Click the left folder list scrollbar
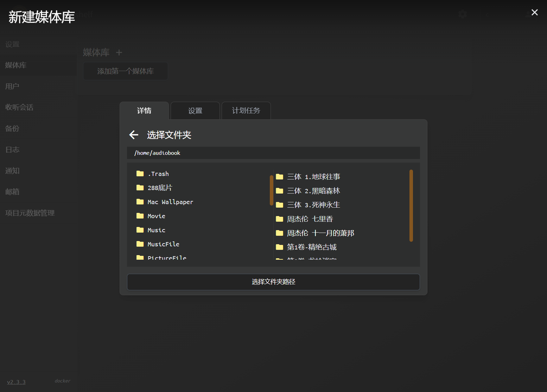Image resolution: width=547 pixels, height=392 pixels. pos(271,190)
